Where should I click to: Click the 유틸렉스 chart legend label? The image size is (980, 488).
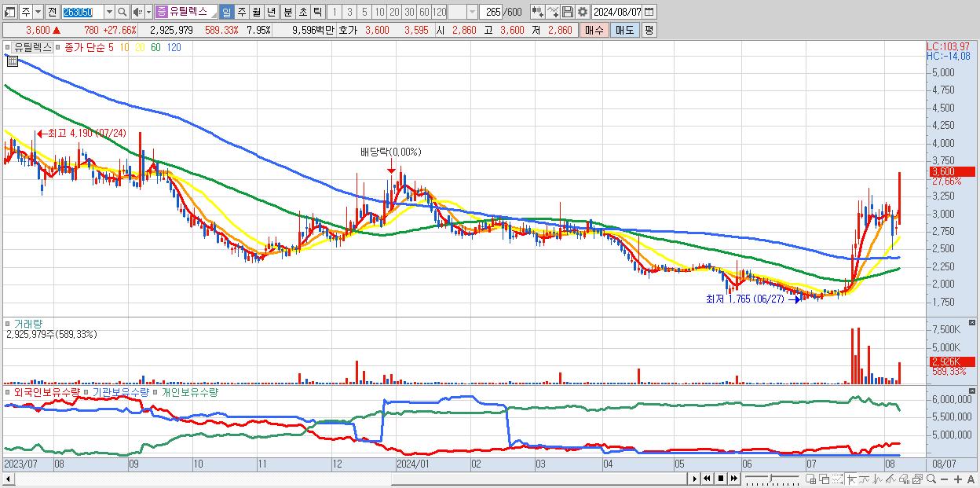point(32,47)
